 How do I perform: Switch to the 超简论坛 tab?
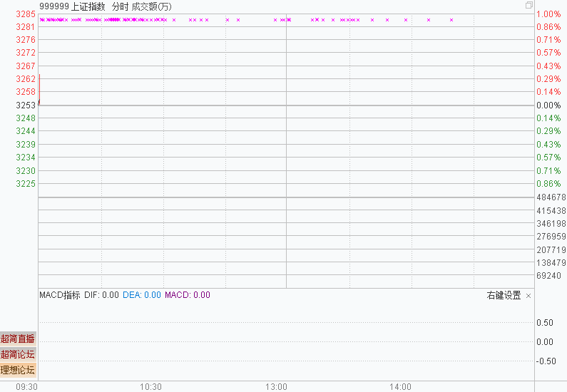pyautogui.click(x=18, y=354)
